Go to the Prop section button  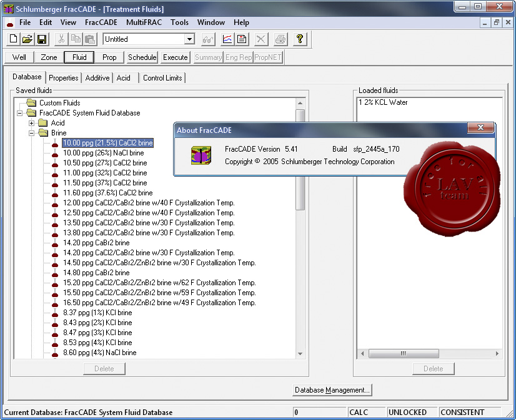point(109,57)
